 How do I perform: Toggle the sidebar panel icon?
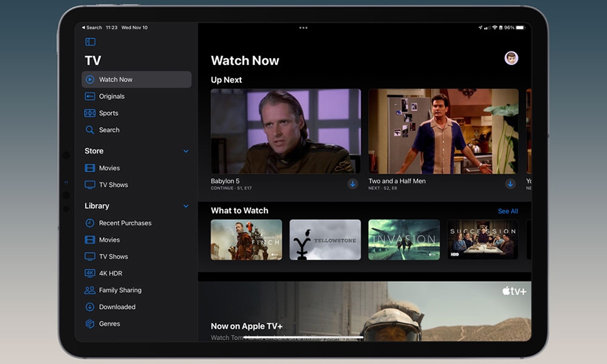(x=90, y=42)
